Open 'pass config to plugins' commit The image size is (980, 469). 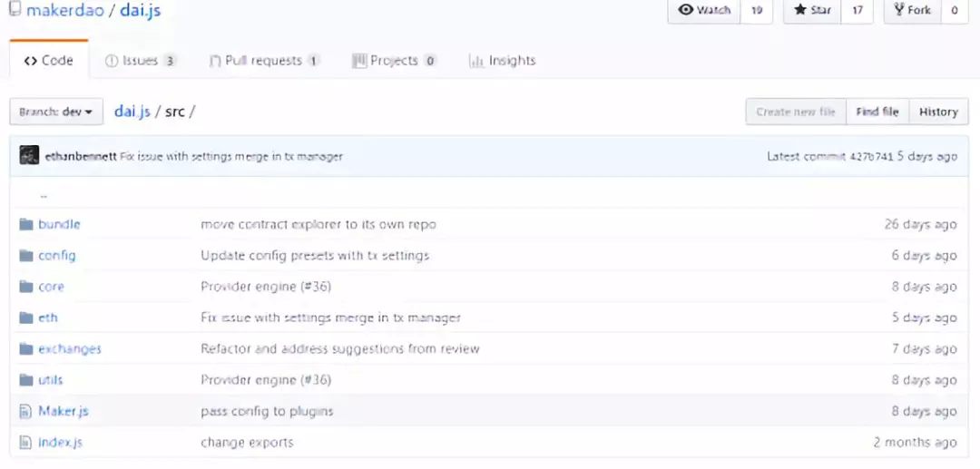click(x=267, y=412)
